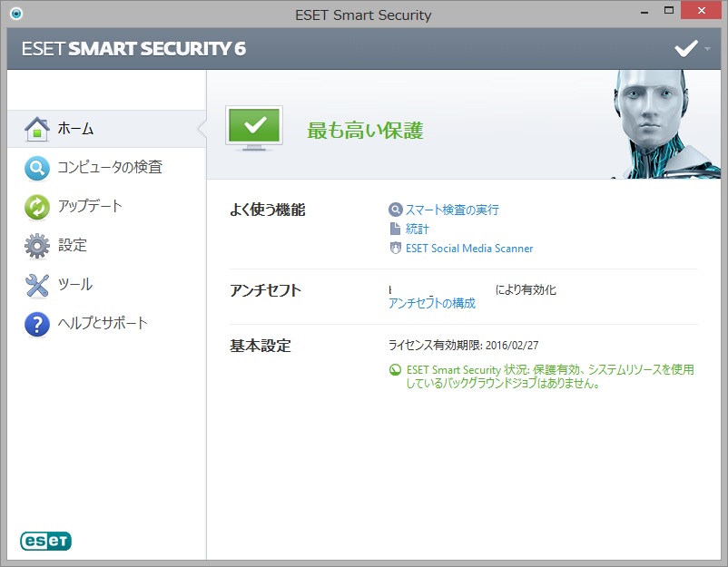Expand the checkmark status dropdown in header
The width and height of the screenshot is (728, 567).
[x=692, y=48]
